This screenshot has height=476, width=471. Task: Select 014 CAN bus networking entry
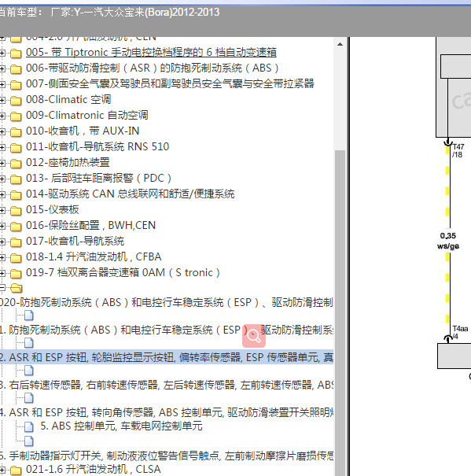[x=131, y=194]
